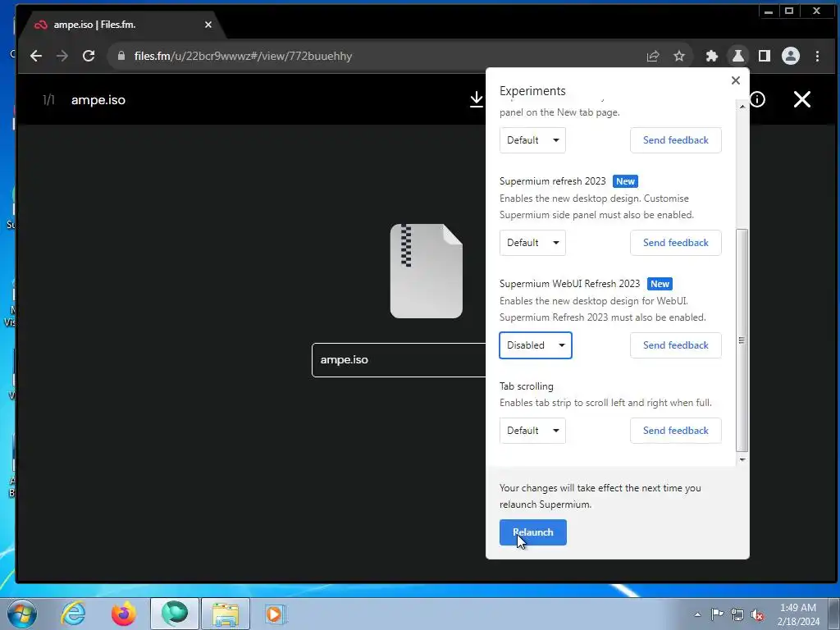Open the Windows Start menu
The image size is (840, 630).
22,614
